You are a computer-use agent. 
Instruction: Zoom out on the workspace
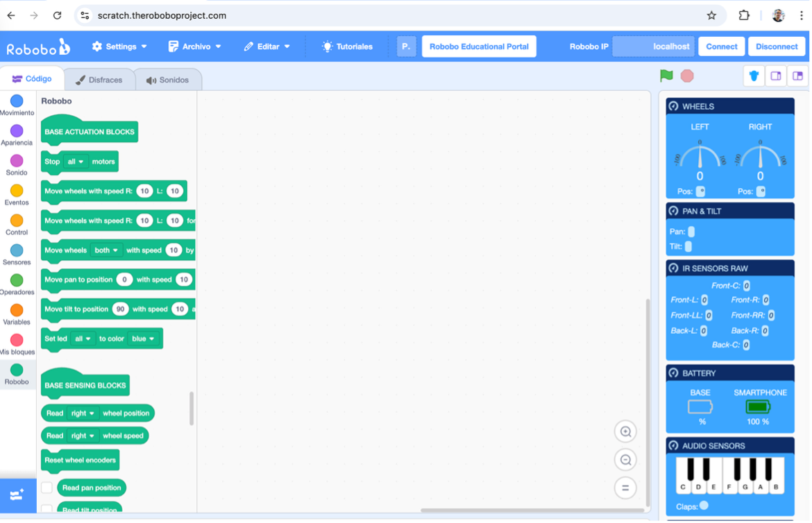(625, 460)
